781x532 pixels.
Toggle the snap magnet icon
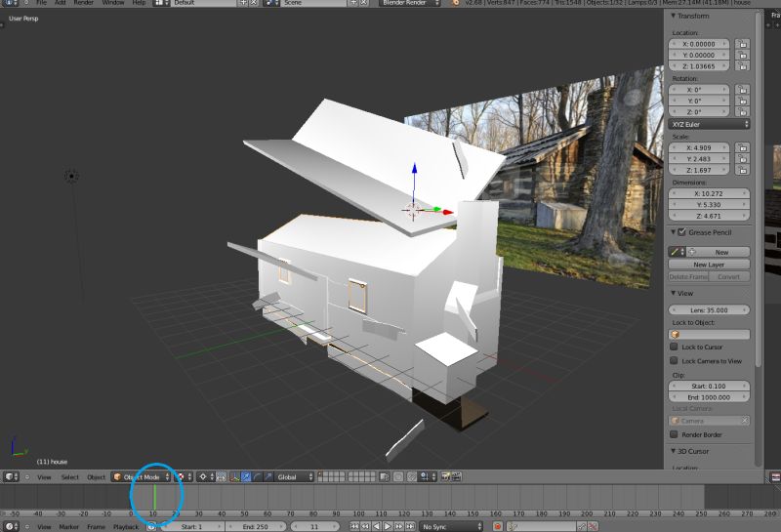[411, 476]
